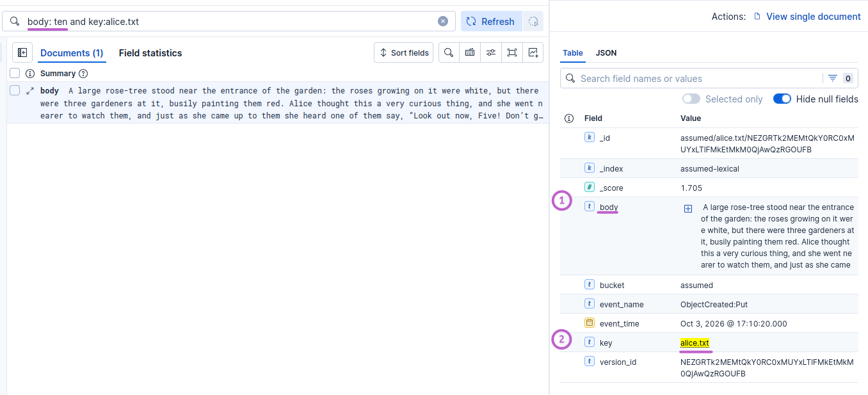Click the version_id field name

pos(618,362)
